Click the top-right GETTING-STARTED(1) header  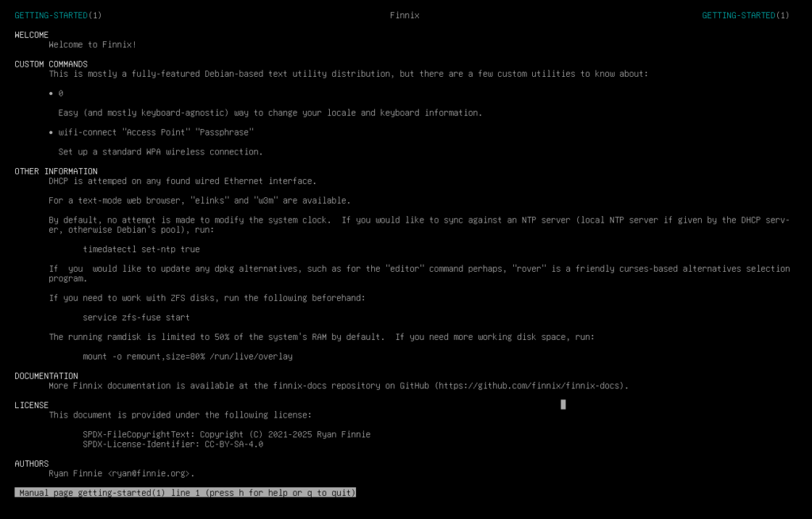(745, 15)
